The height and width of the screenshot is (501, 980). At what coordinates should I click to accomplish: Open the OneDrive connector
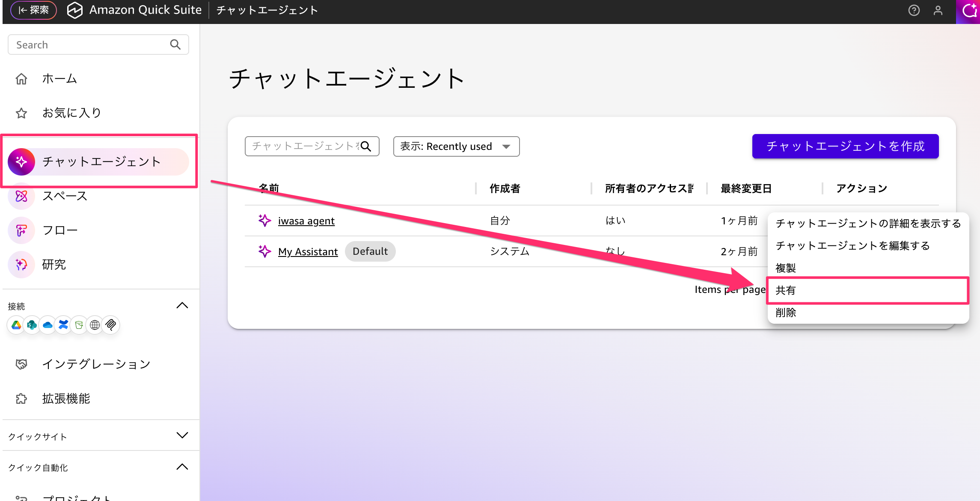tap(48, 325)
